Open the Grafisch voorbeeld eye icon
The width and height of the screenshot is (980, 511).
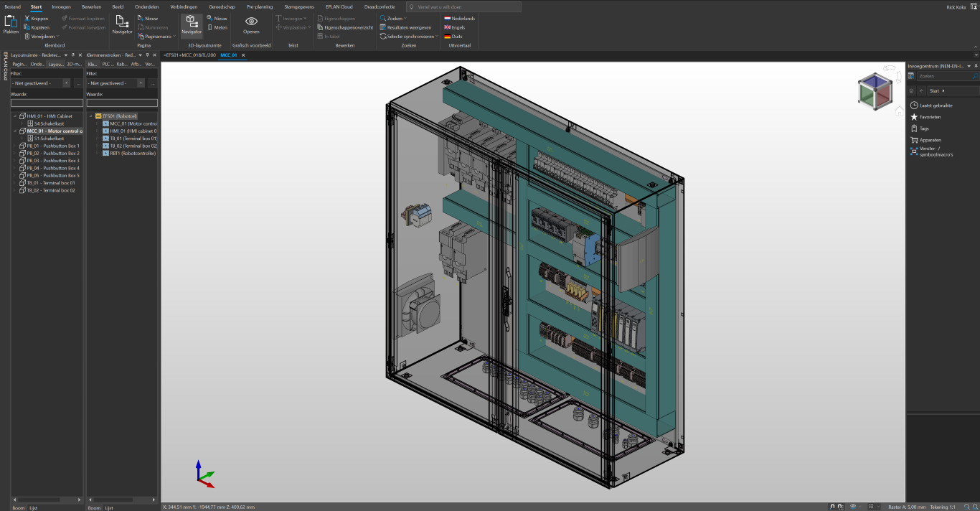pyautogui.click(x=251, y=22)
